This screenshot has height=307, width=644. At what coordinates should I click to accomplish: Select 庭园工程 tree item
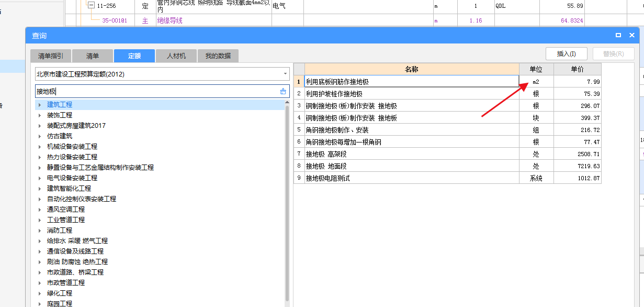coord(60,303)
